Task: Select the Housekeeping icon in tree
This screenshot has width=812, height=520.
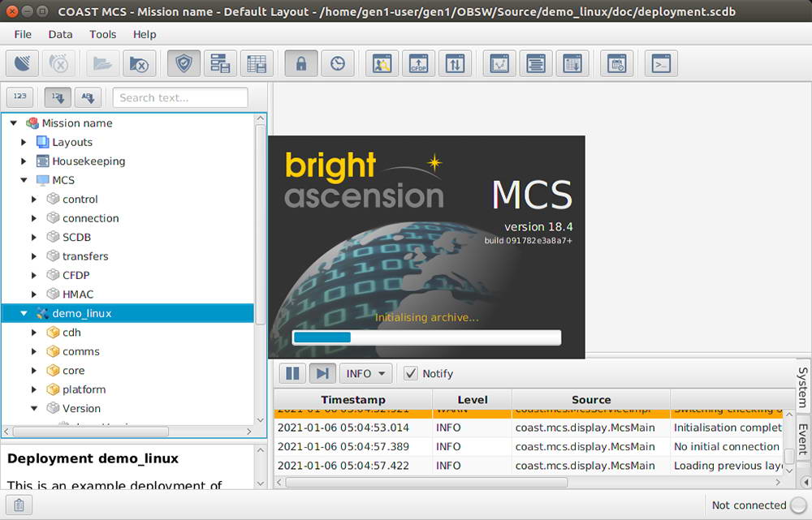Action: click(42, 161)
